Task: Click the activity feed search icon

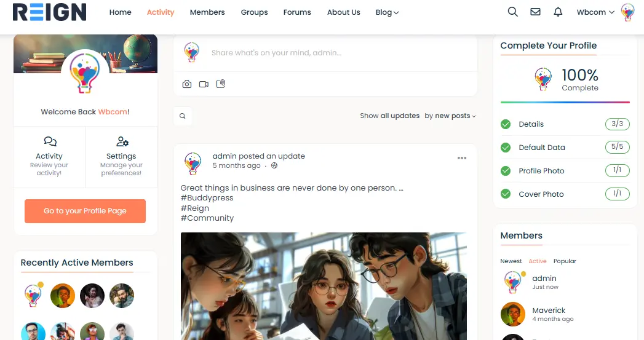Action: tap(183, 116)
